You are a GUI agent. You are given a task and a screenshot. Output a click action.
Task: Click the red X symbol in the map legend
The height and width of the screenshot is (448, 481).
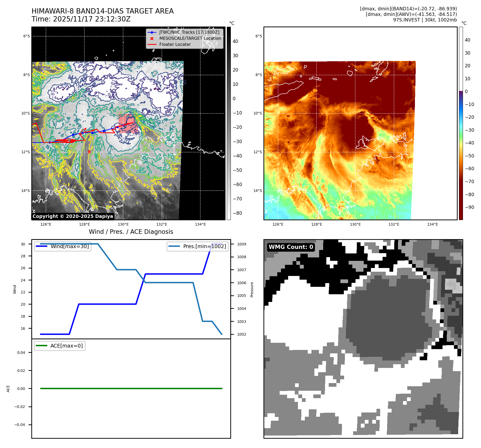tap(152, 38)
